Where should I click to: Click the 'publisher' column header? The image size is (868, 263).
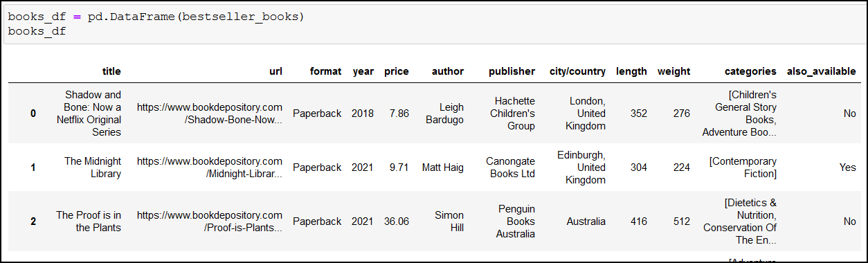tap(512, 71)
